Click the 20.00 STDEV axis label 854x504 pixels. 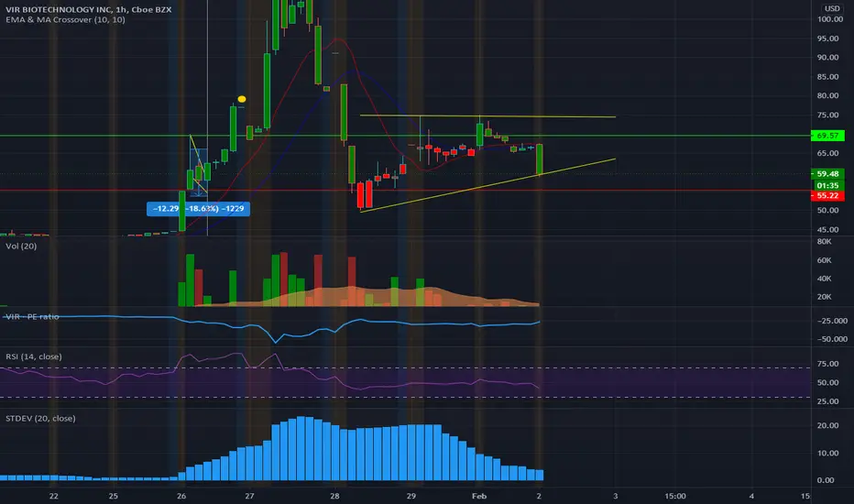pos(827,425)
